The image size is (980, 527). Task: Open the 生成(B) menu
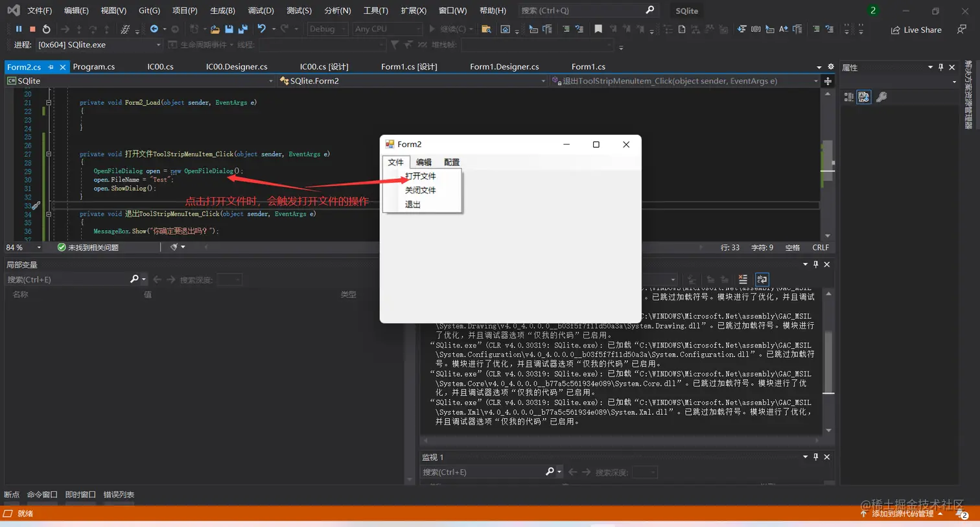pyautogui.click(x=222, y=10)
